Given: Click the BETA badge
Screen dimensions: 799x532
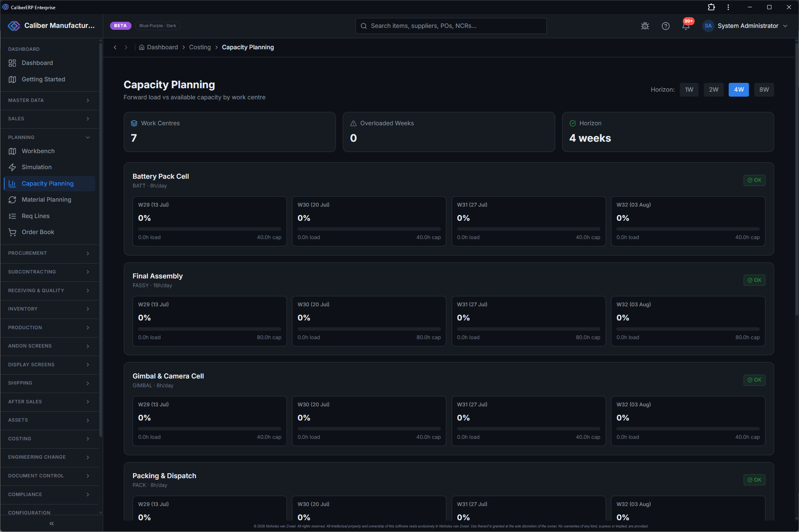Looking at the screenshot, I should point(120,26).
